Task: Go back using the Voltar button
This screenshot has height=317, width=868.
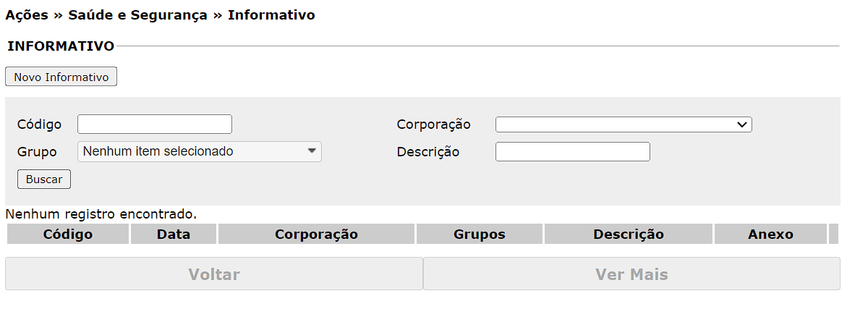Action: pyautogui.click(x=214, y=274)
